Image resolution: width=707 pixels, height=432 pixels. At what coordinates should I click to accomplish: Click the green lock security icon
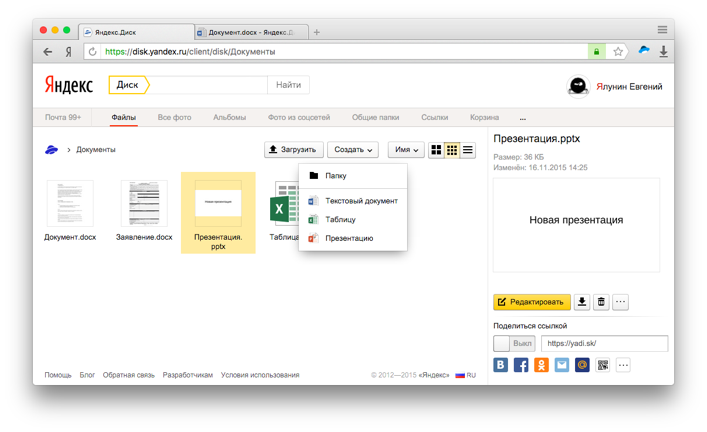coord(596,52)
